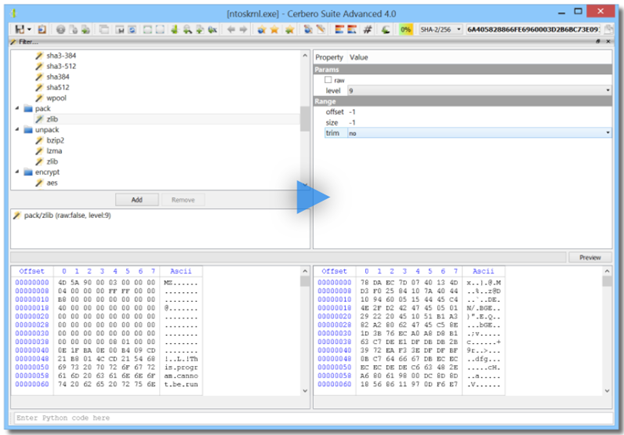624x435 pixels.
Task: Click the star with globe bookmark icon
Action: [261, 29]
